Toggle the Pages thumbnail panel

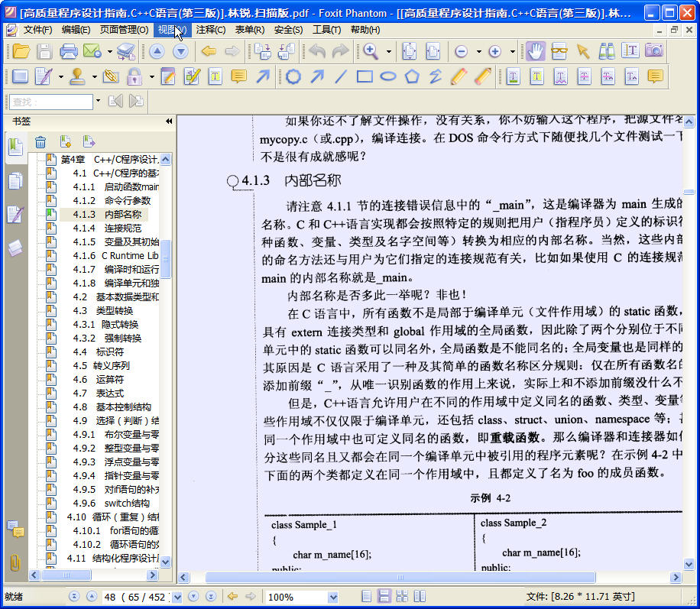click(x=15, y=181)
